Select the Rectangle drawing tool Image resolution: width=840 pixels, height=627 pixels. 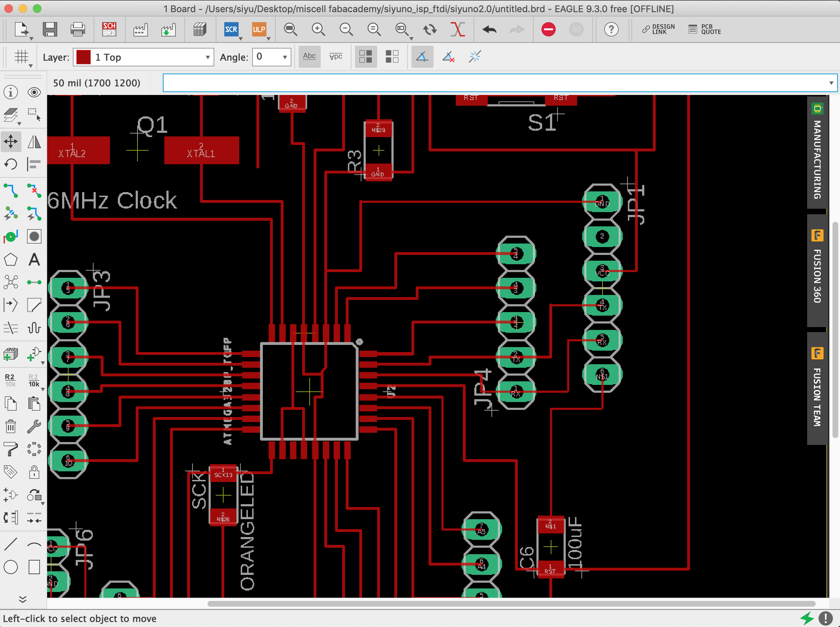pos(34,567)
